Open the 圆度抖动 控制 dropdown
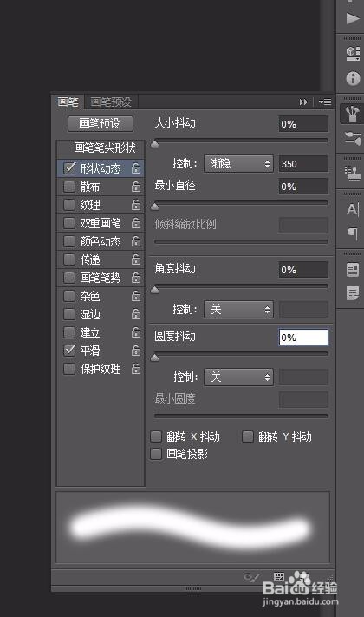 [238, 377]
